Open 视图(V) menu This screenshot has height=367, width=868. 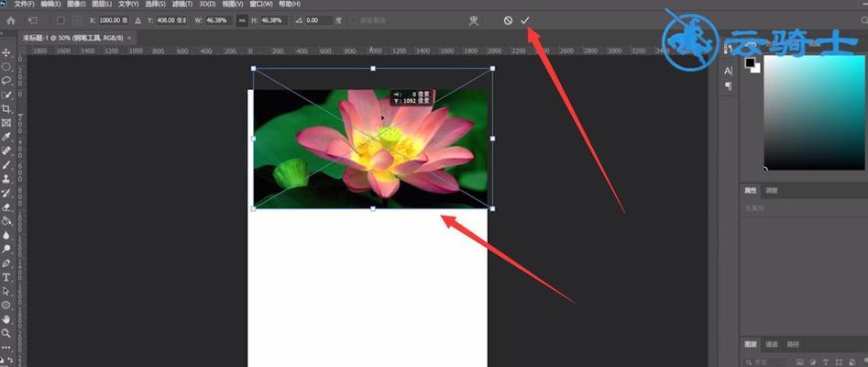(233, 4)
